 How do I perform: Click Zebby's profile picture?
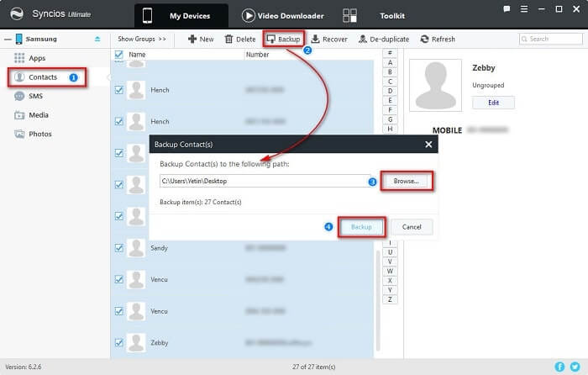pos(435,85)
